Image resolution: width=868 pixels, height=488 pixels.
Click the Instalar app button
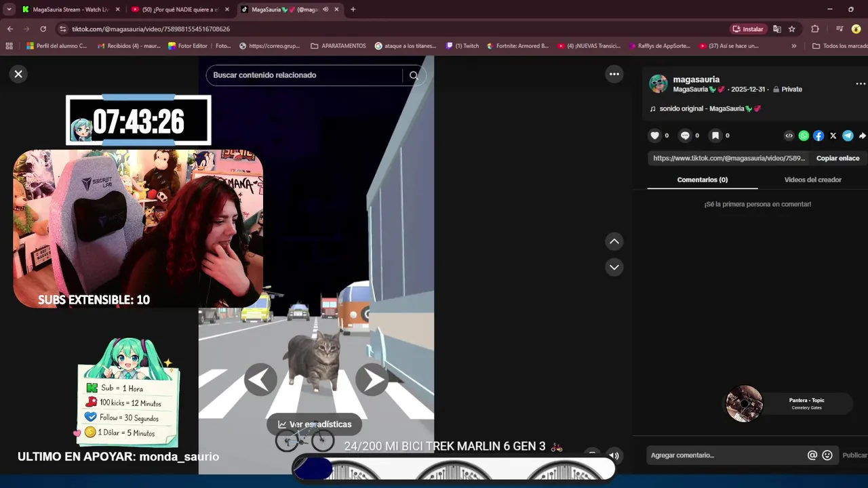(748, 29)
